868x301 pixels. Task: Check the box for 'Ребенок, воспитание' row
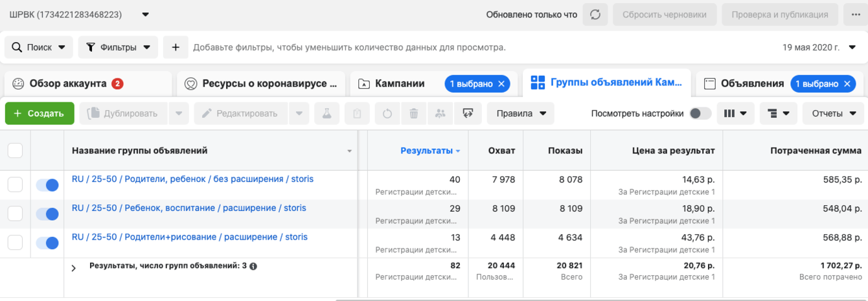(15, 214)
